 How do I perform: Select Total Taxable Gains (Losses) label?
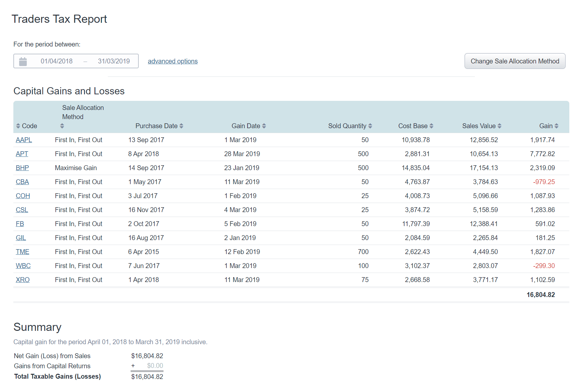(58, 376)
